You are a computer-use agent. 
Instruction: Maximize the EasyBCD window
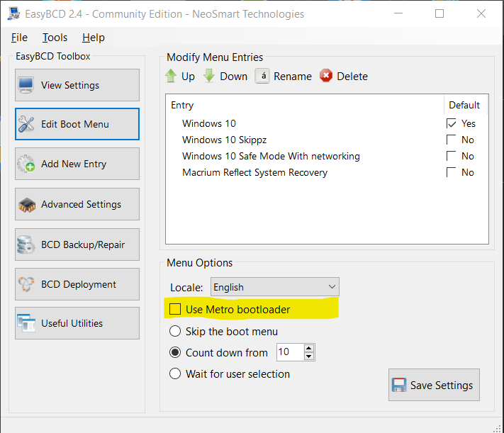point(439,13)
